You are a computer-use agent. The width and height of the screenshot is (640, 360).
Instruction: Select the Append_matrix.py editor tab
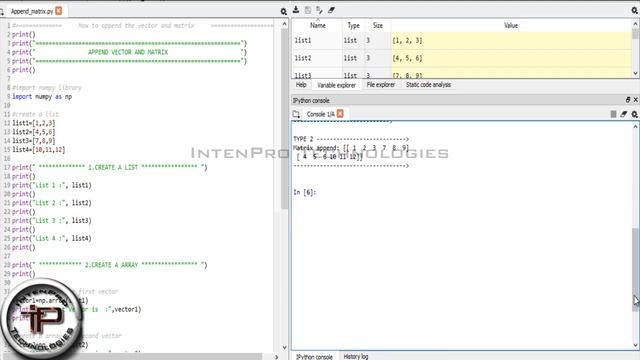[32, 11]
